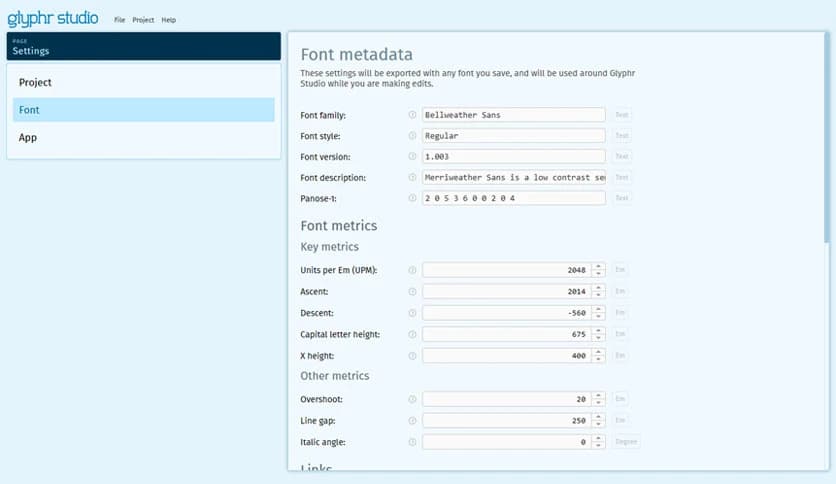Increase Italic angle with up arrow
The height and width of the screenshot is (484, 836).
(598, 438)
